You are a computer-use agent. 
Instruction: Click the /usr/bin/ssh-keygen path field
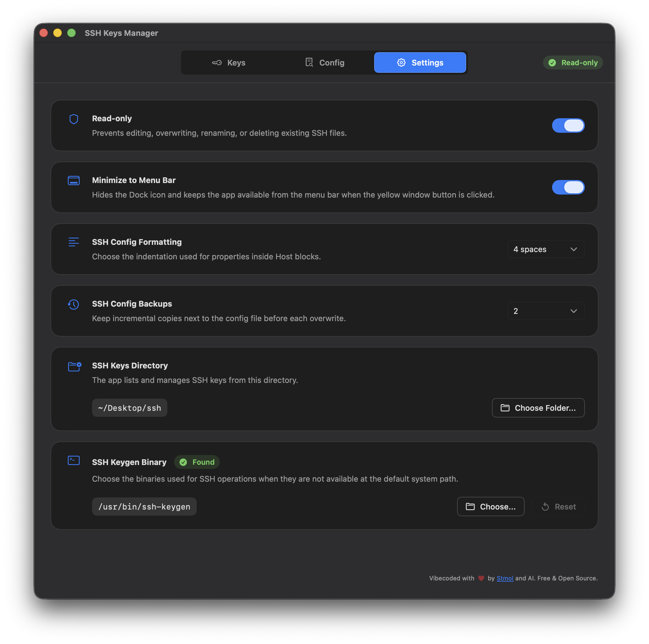click(x=144, y=506)
